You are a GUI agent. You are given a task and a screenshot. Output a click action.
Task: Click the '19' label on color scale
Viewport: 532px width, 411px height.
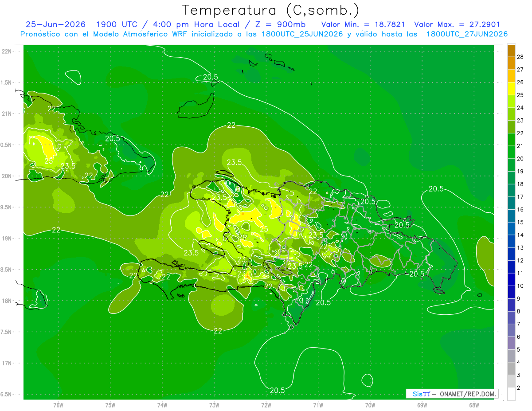521,171
